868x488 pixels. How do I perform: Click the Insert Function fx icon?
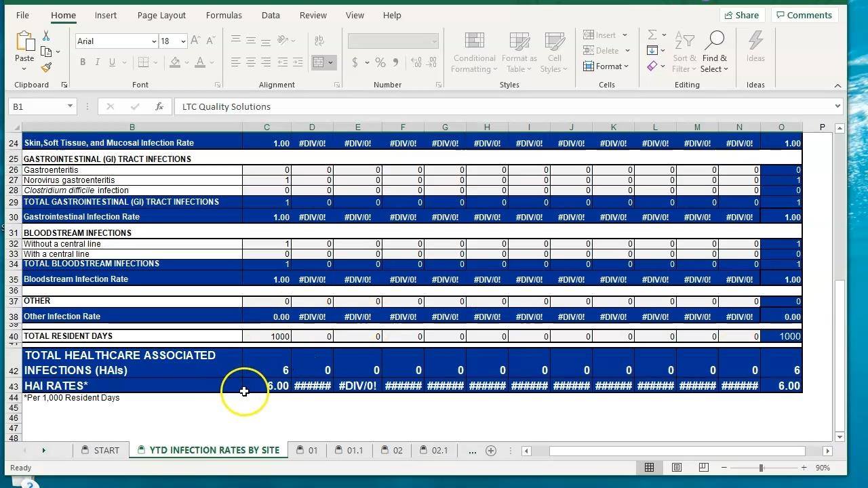159,106
